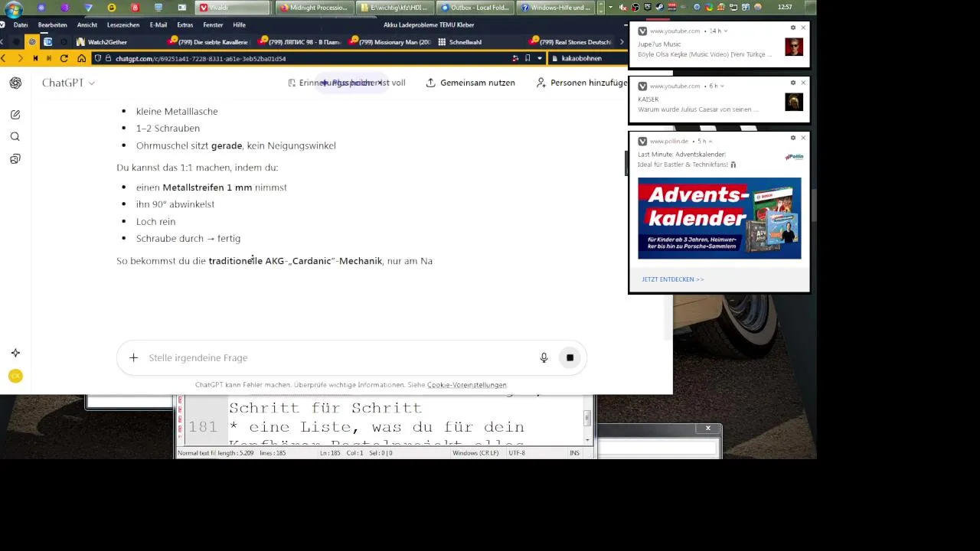Open the yellow user avatar in sidebar
Image resolution: width=980 pixels, height=551 pixels.
click(x=15, y=376)
